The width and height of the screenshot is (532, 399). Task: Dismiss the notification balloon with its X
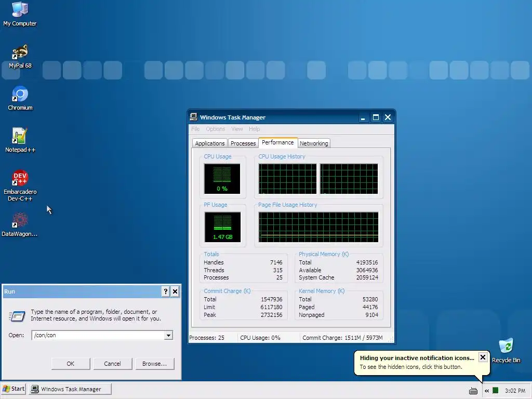483,357
